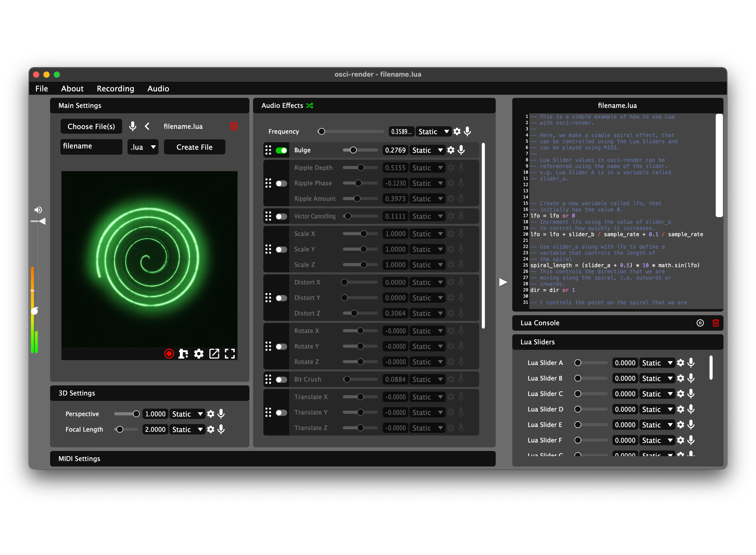Image resolution: width=756 pixels, height=555 pixels.
Task: Delete filename.lua with red trash icon
Action: click(x=234, y=126)
